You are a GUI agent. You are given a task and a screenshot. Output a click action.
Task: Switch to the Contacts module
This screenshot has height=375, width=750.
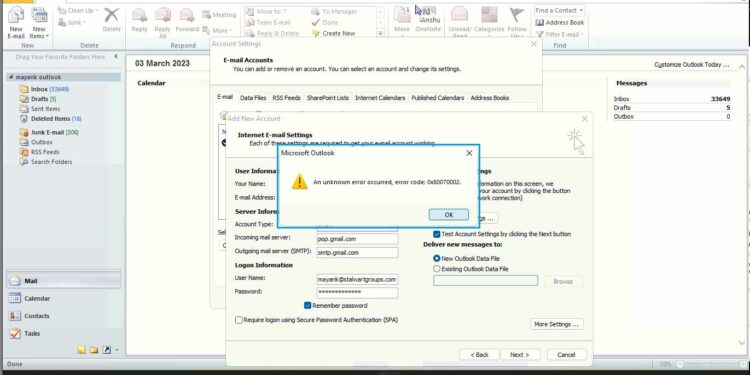63,316
